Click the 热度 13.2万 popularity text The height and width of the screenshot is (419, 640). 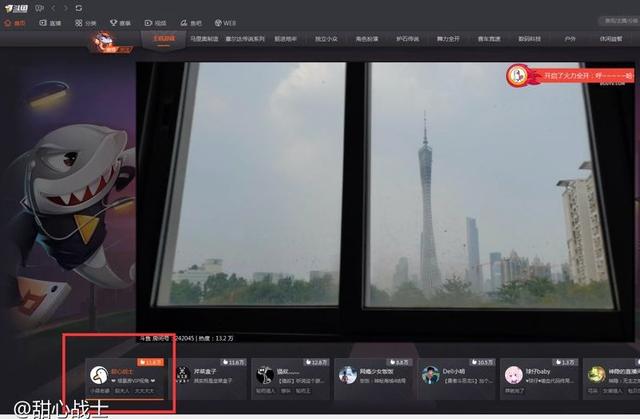tap(216, 338)
